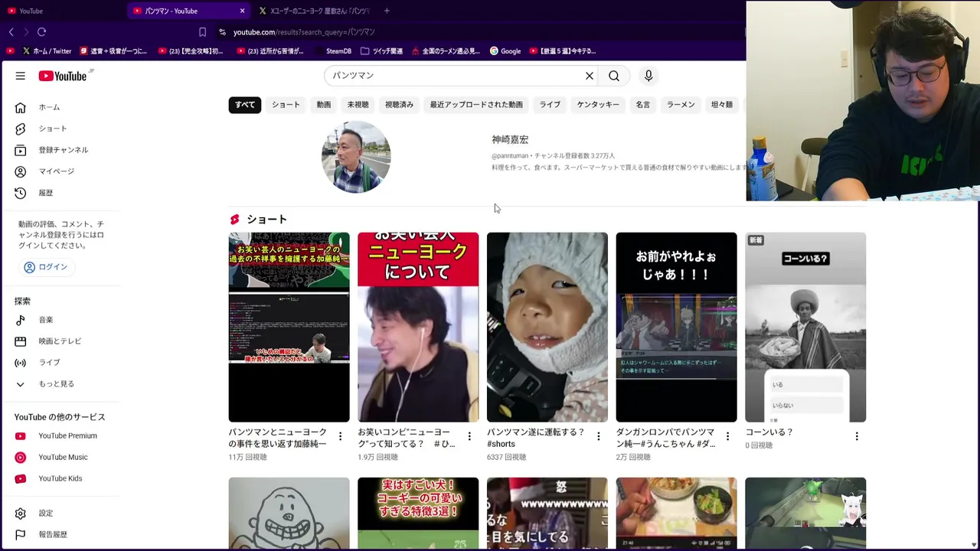Open 全国のラーメン通必見 bookmark
This screenshot has width=980, height=551.
tap(446, 51)
